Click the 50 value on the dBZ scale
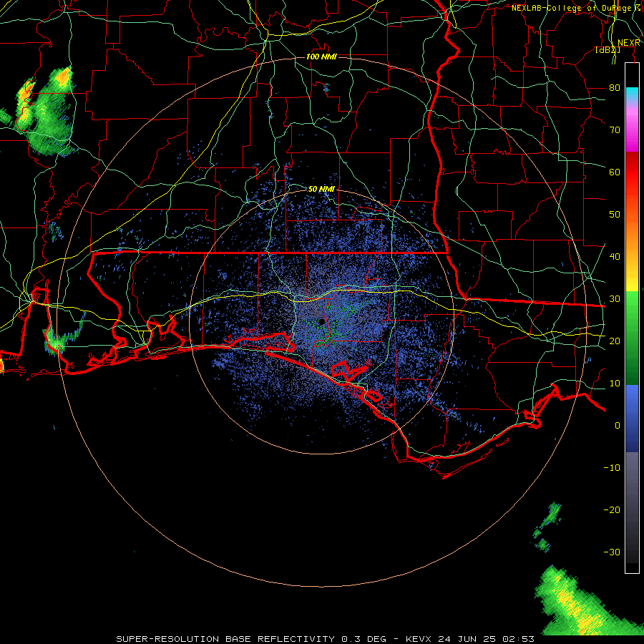 point(615,215)
